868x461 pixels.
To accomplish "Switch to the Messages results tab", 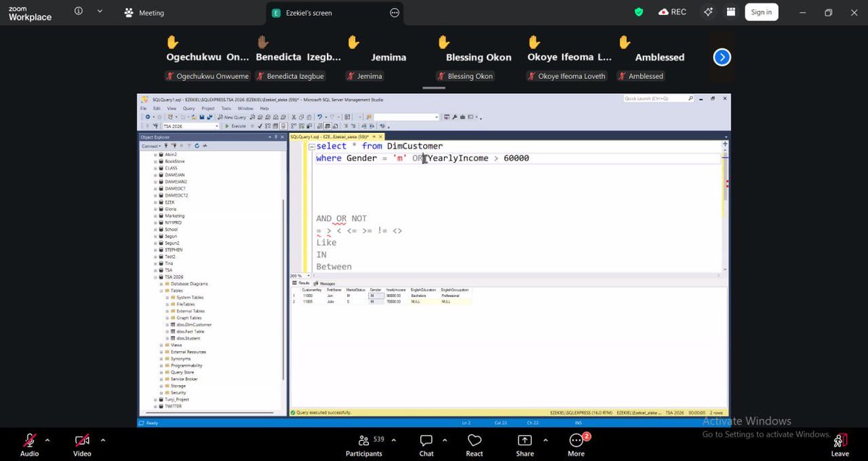I will pyautogui.click(x=325, y=283).
